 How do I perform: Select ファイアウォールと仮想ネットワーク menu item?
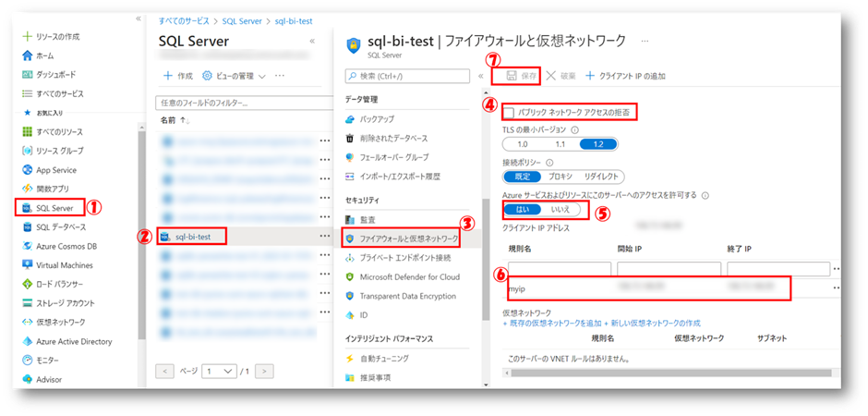(x=401, y=239)
